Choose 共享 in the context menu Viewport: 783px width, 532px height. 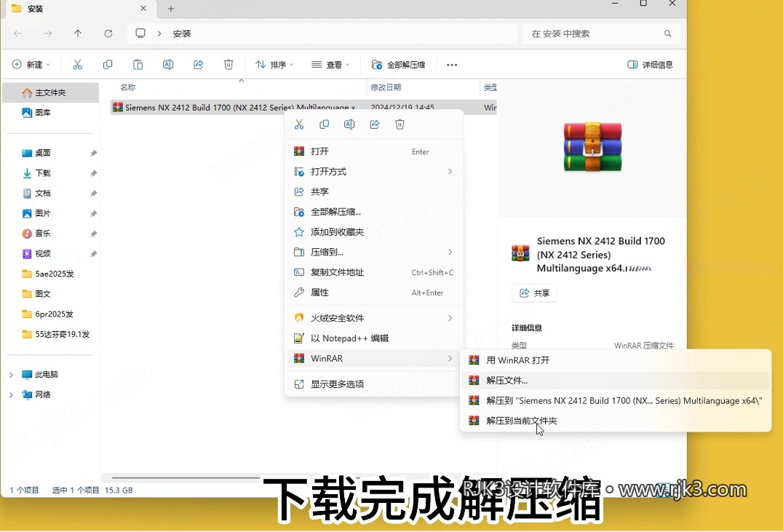point(373,191)
